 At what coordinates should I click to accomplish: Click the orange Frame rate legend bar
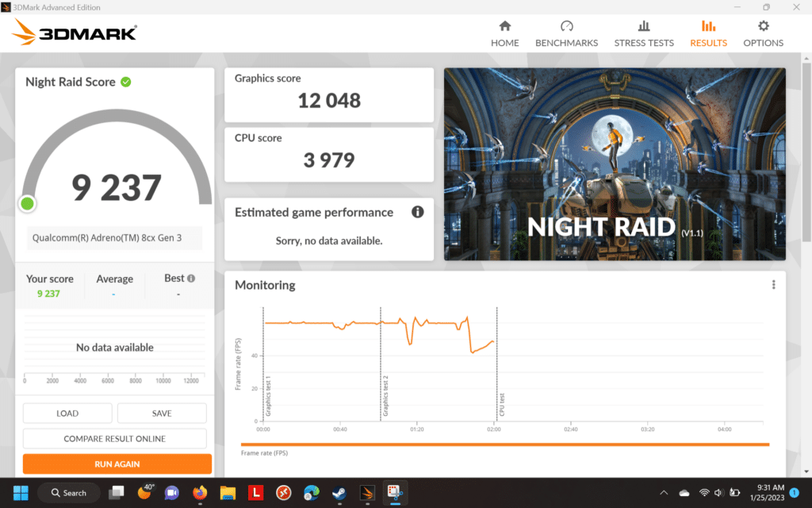pos(505,444)
